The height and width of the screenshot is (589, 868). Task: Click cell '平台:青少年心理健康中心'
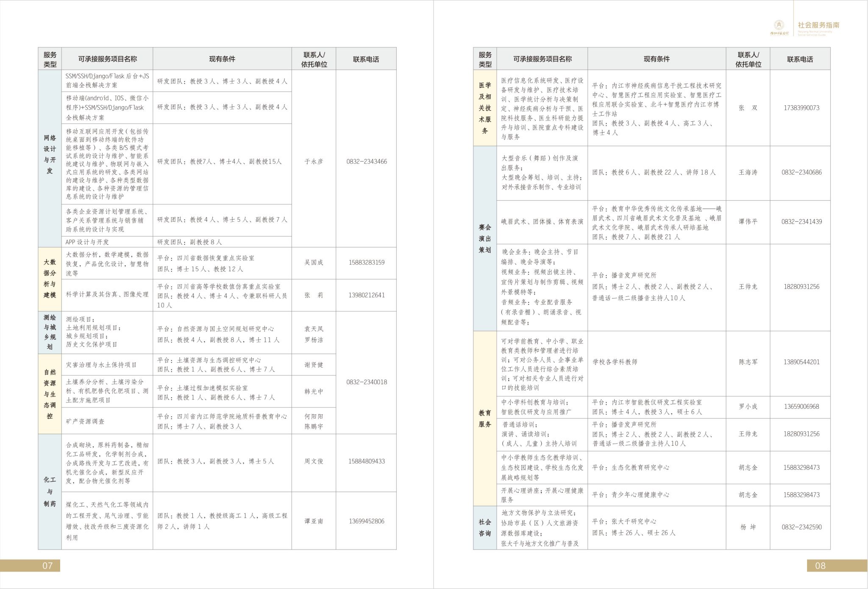click(657, 495)
